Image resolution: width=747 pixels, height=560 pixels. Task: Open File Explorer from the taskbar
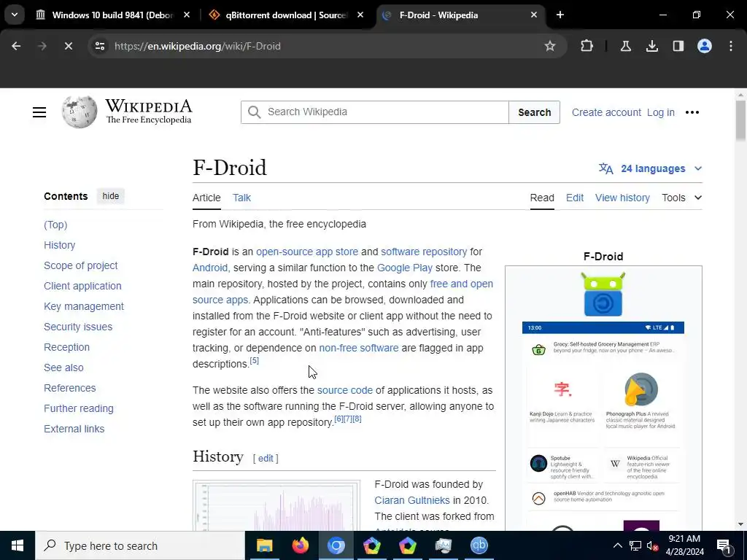pos(264,545)
